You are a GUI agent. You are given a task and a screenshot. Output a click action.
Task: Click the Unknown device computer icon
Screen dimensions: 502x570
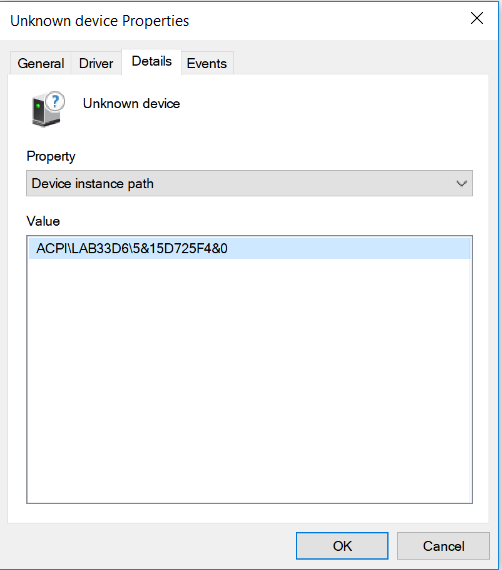[48, 109]
